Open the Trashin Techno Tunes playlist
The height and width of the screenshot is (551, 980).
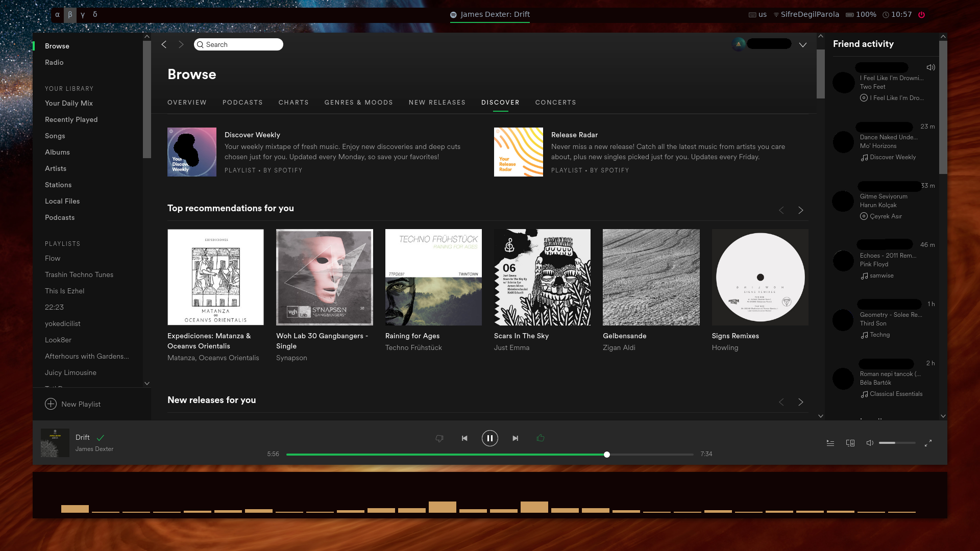tap(79, 274)
